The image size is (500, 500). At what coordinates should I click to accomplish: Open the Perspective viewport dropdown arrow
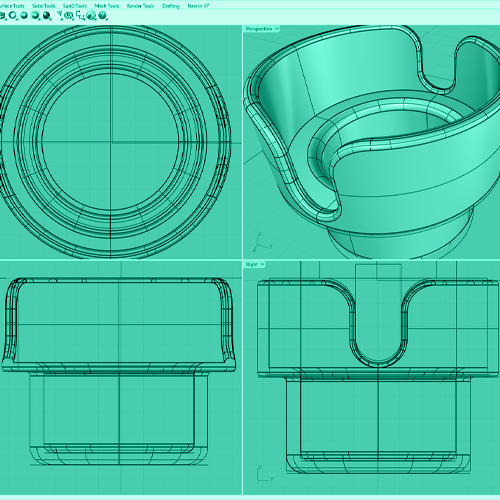277,29
